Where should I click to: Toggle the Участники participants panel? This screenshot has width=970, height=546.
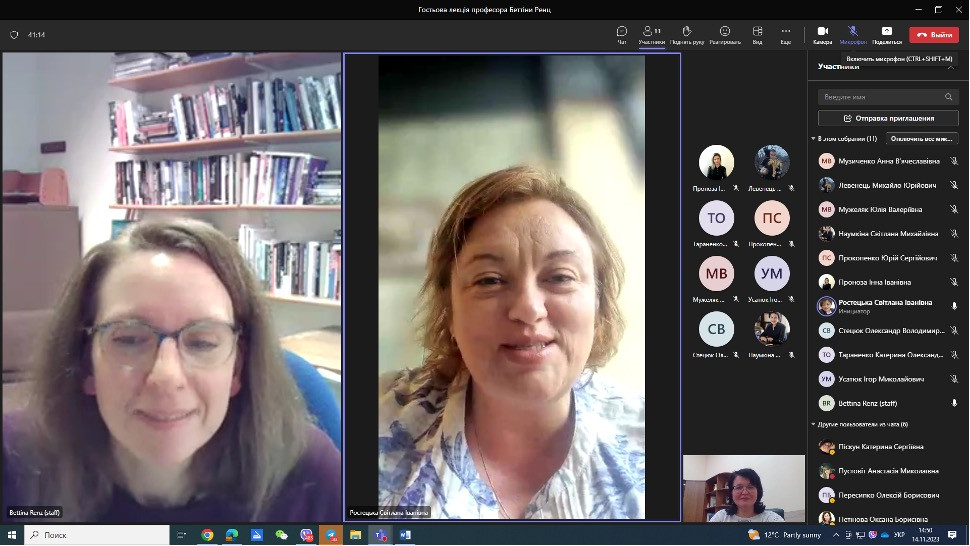coord(651,35)
